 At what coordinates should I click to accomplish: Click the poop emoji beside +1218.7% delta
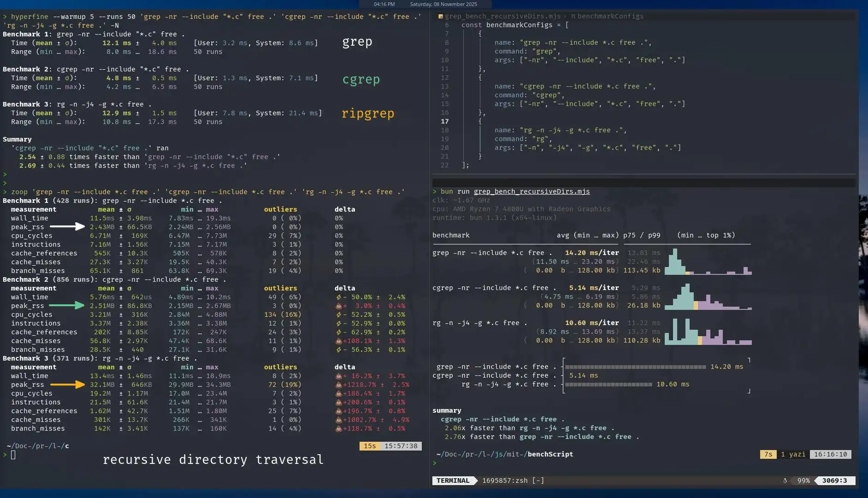(x=339, y=385)
